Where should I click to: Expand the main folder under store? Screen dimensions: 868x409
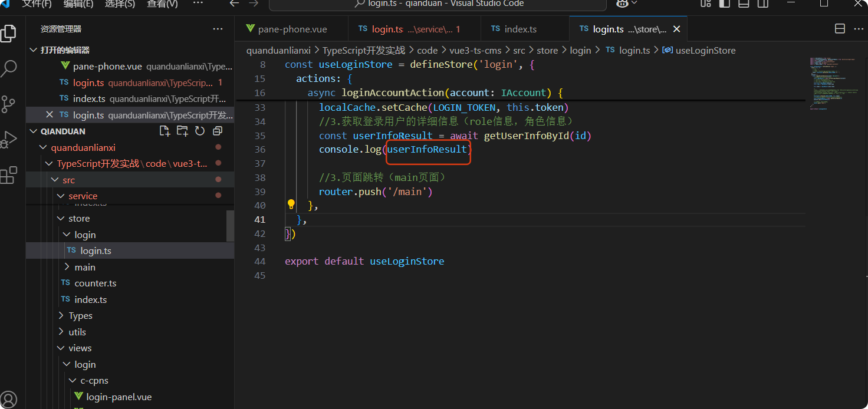pyautogui.click(x=67, y=267)
